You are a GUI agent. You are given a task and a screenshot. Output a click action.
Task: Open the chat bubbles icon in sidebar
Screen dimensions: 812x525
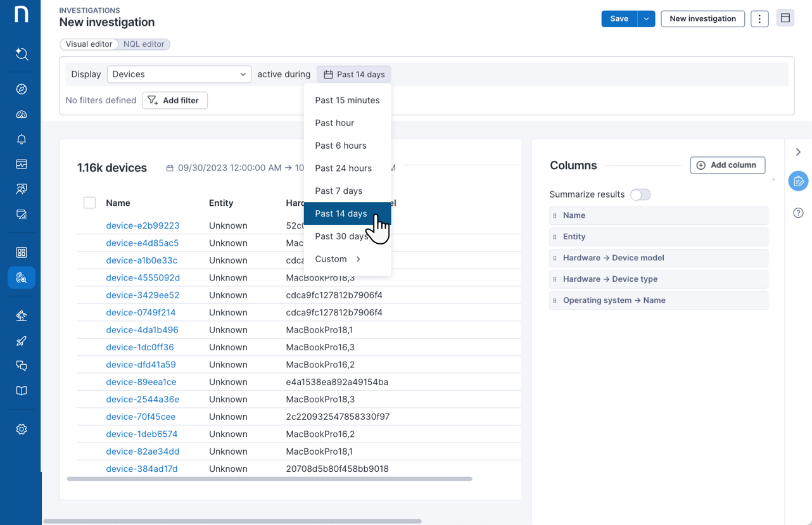pyautogui.click(x=22, y=366)
